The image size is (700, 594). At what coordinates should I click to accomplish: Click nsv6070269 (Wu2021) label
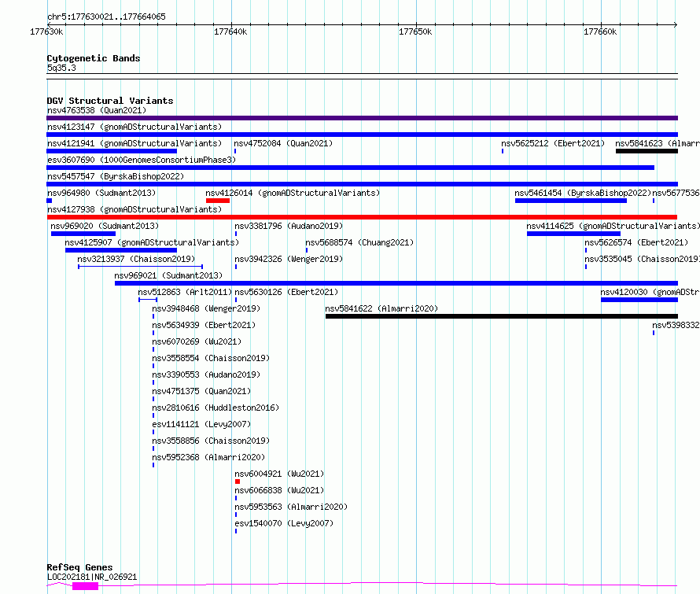point(197,341)
